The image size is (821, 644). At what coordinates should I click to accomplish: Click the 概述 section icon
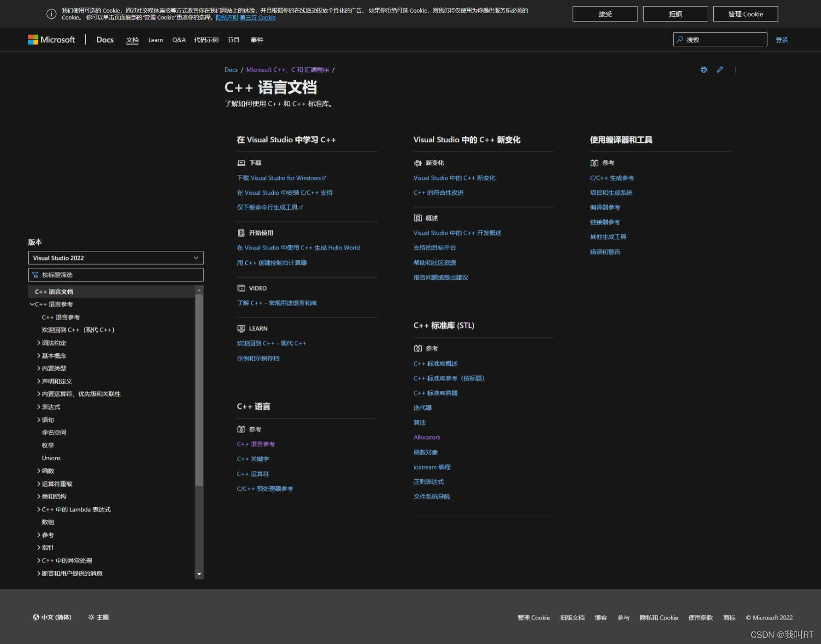pyautogui.click(x=418, y=218)
